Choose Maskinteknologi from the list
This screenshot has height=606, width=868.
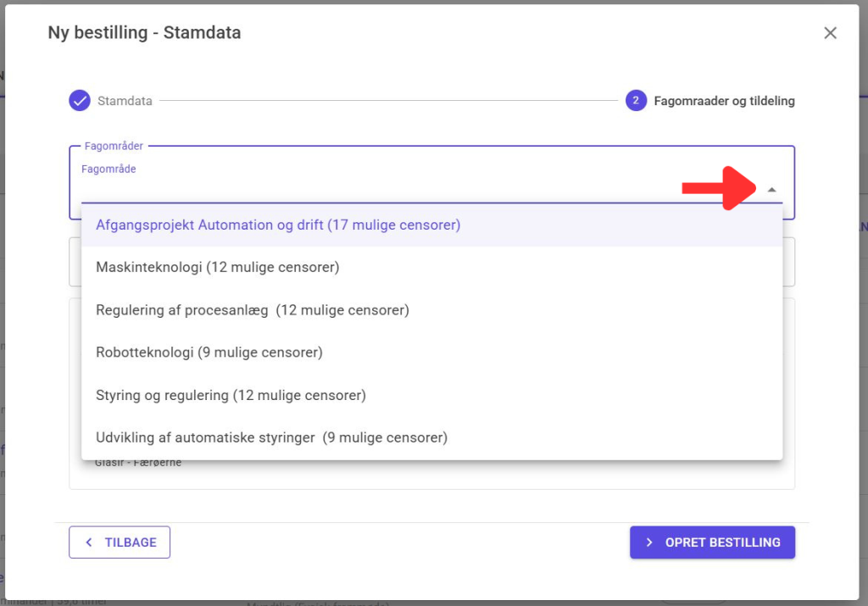218,268
